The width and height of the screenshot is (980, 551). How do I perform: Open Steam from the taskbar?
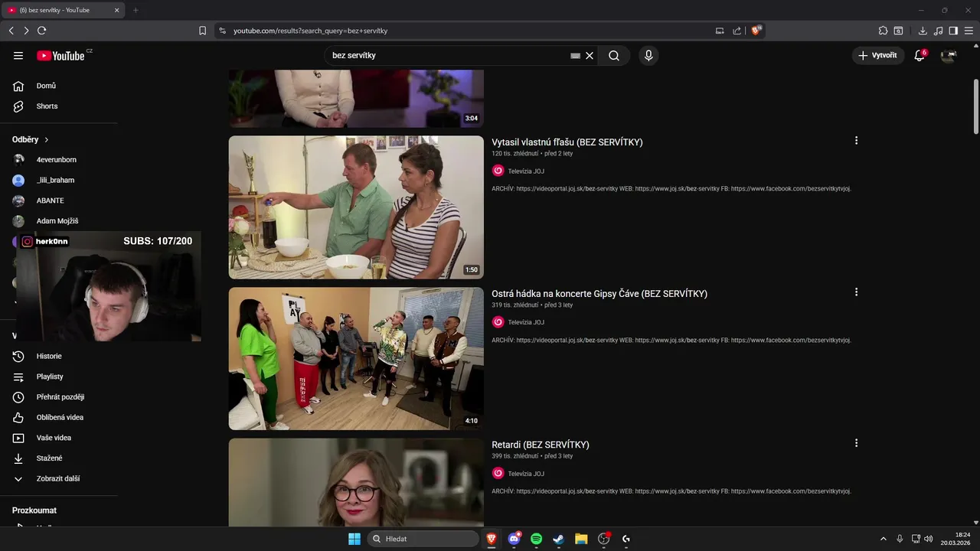[x=559, y=539]
